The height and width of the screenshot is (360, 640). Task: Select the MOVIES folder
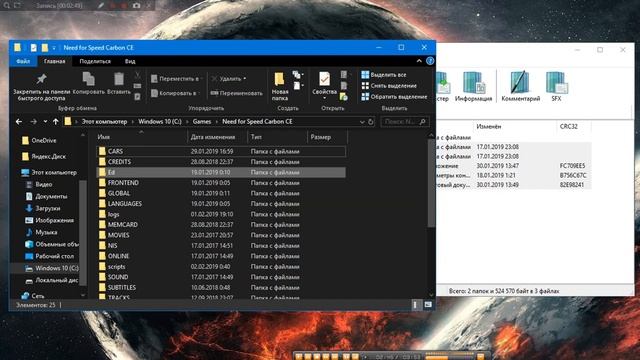click(221, 235)
